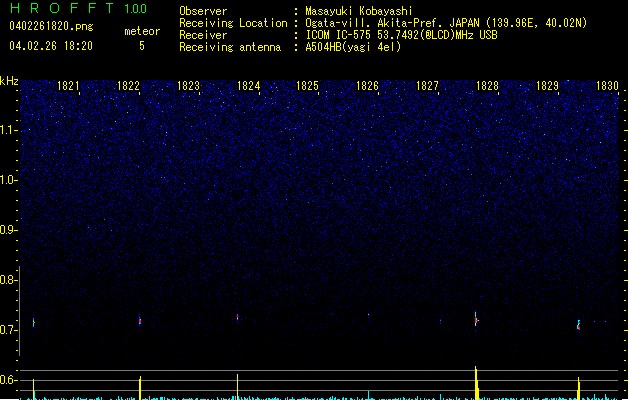Click the meteor echo at the 1822 mark
Screen dimensions: 629x400
pos(140,321)
